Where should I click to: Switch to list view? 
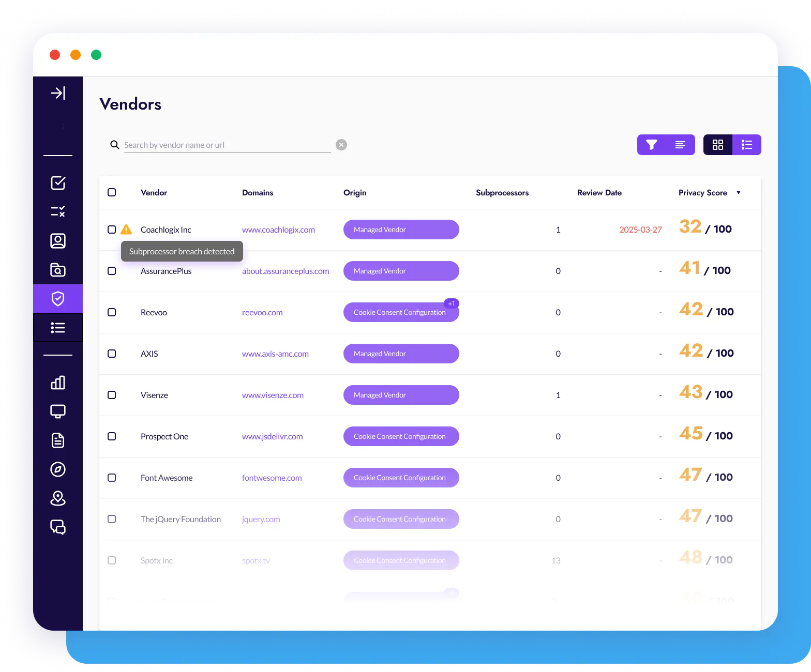click(747, 145)
